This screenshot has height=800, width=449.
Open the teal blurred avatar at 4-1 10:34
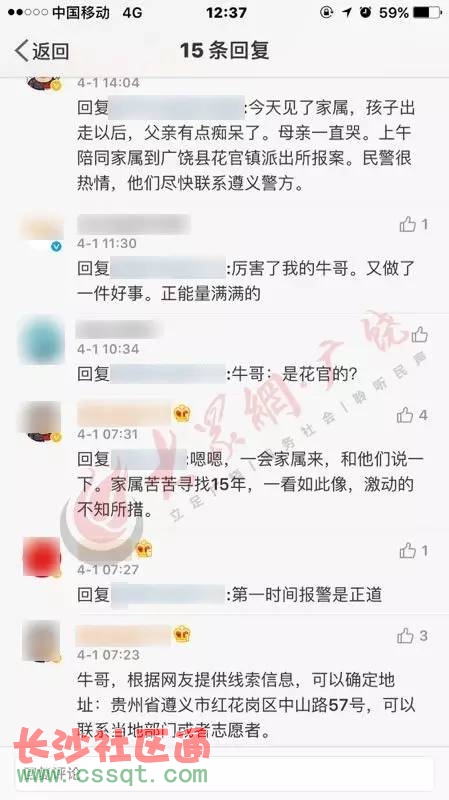[x=41, y=340]
